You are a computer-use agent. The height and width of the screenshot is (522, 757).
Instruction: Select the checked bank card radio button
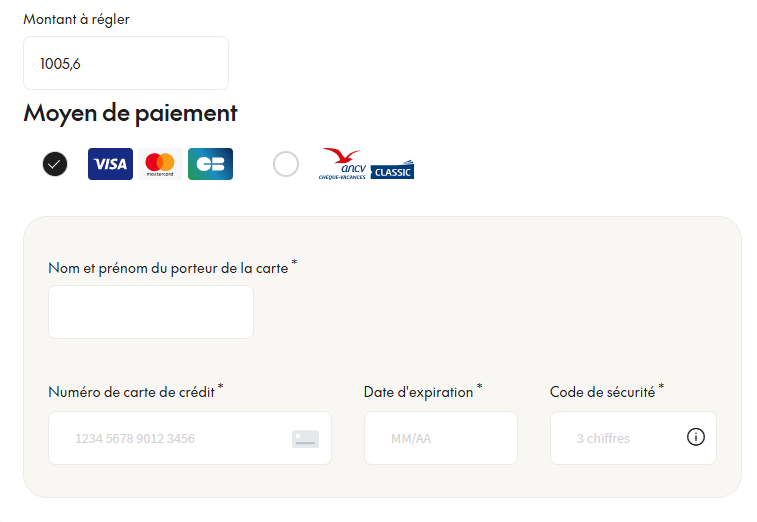(x=55, y=164)
